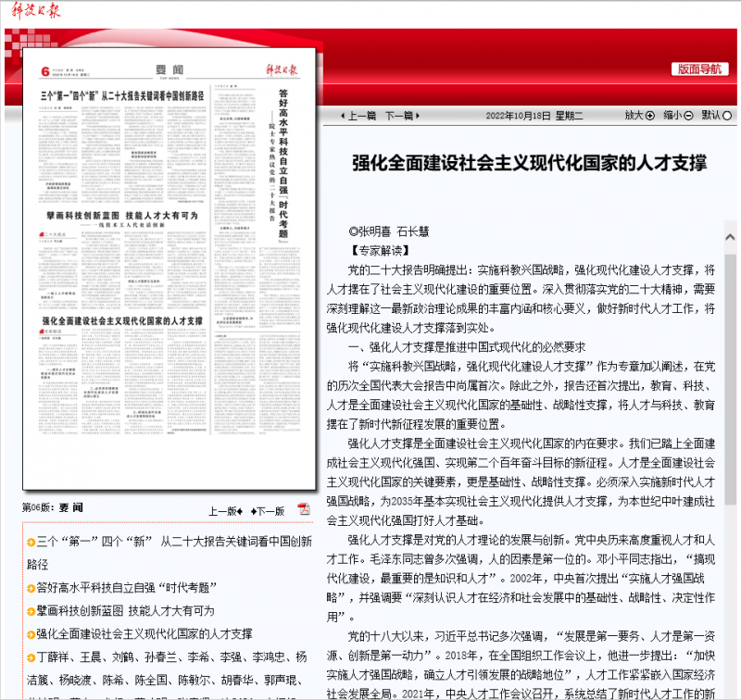Click the subheading 一、强化人才支撑是推进中国式现代化的必然要求
Viewport: 741px width, 700px height.
[467, 347]
